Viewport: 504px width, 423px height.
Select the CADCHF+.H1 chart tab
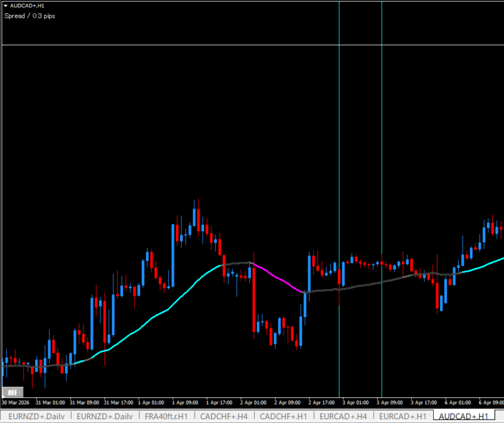283,416
